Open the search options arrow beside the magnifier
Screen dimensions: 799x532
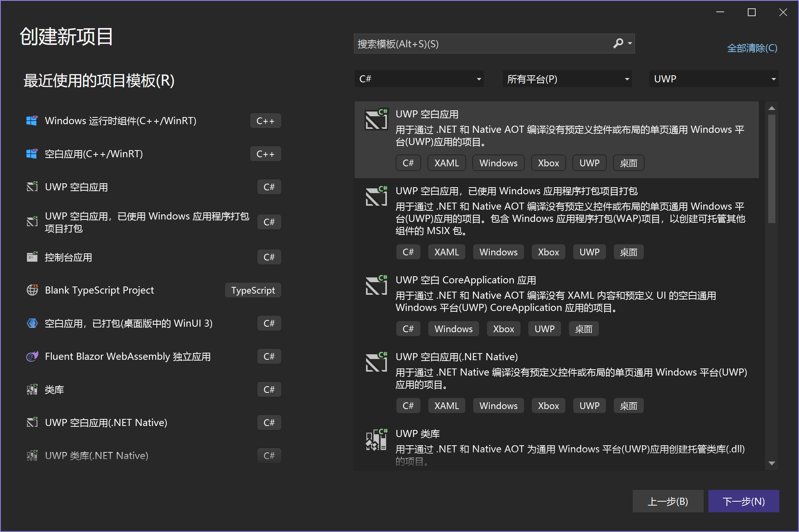[x=630, y=43]
